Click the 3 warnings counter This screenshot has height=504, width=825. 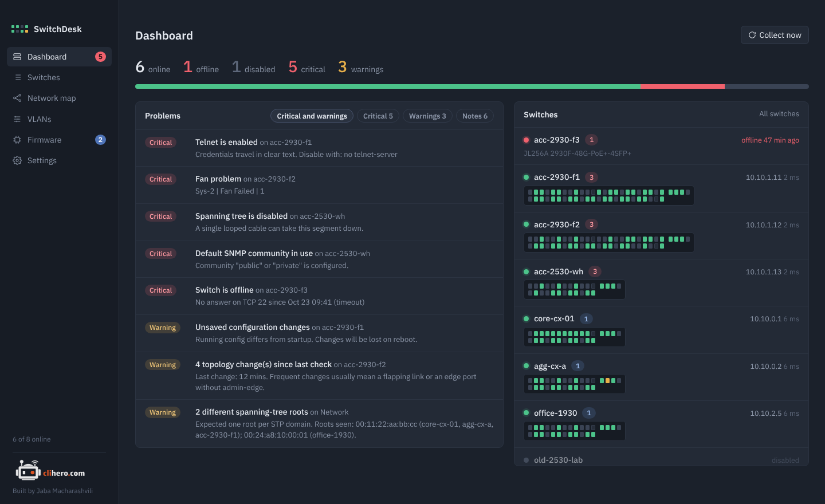click(361, 68)
